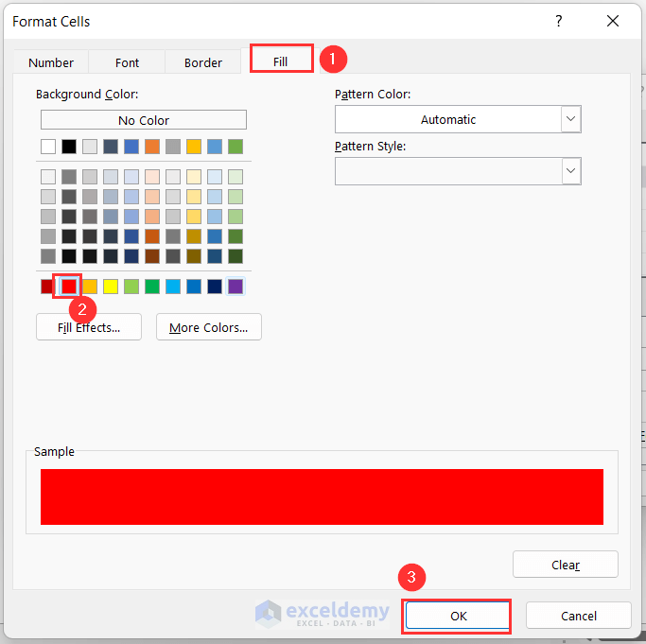Switch to the Font tab
This screenshot has width=646, height=644.
[x=127, y=62]
